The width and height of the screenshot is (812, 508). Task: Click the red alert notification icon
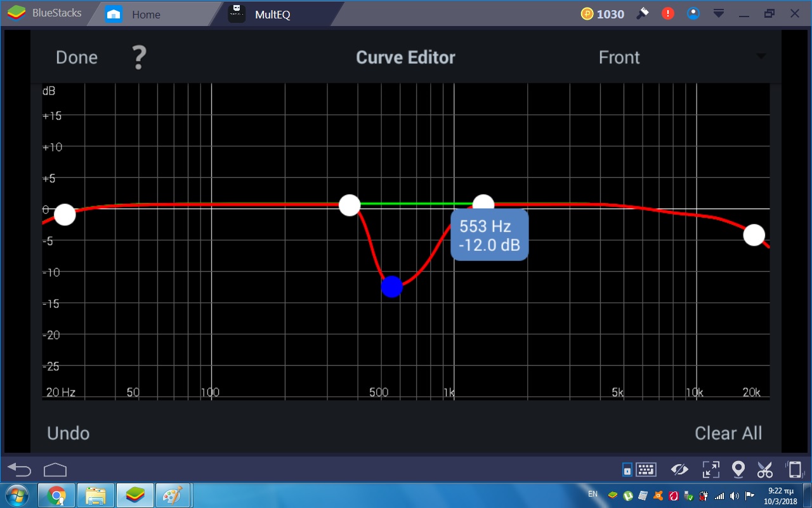[668, 13]
